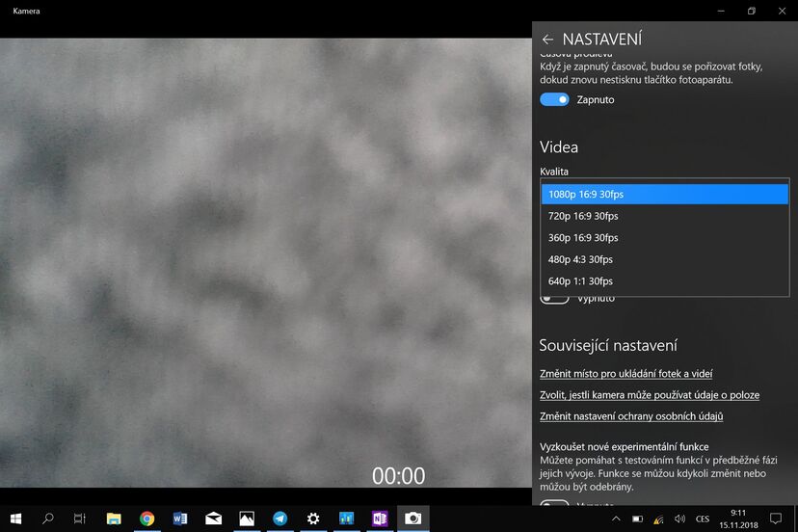This screenshot has height=532, width=798.
Task: Select 1080p 16:9 30fps video quality
Action: (665, 194)
